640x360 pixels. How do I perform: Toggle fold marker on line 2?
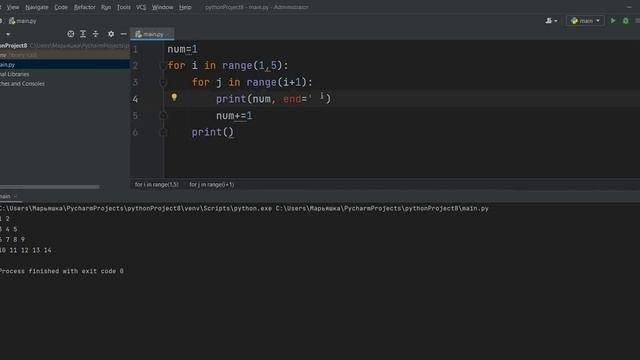pyautogui.click(x=163, y=66)
